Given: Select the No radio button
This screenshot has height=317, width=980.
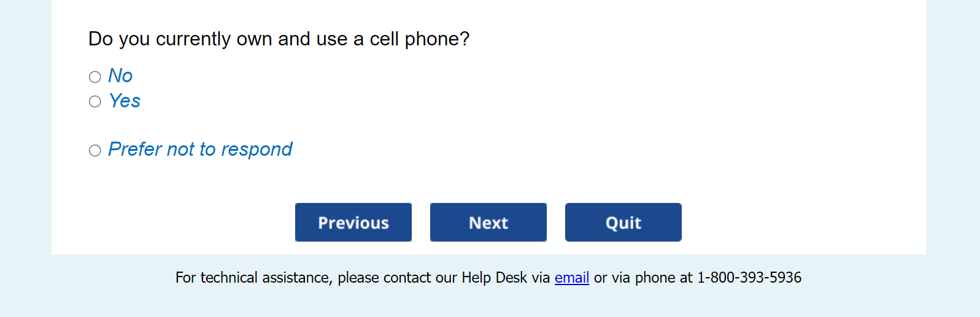Looking at the screenshot, I should [x=95, y=77].
